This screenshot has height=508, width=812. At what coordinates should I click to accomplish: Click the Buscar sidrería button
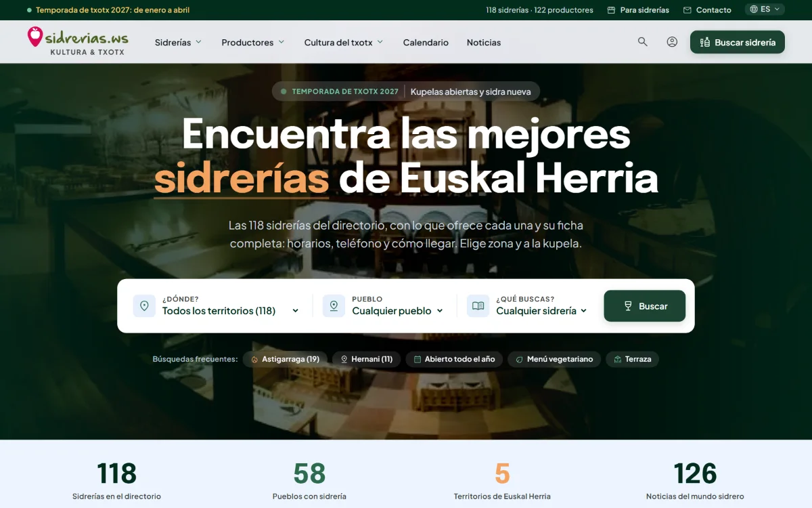pyautogui.click(x=738, y=42)
